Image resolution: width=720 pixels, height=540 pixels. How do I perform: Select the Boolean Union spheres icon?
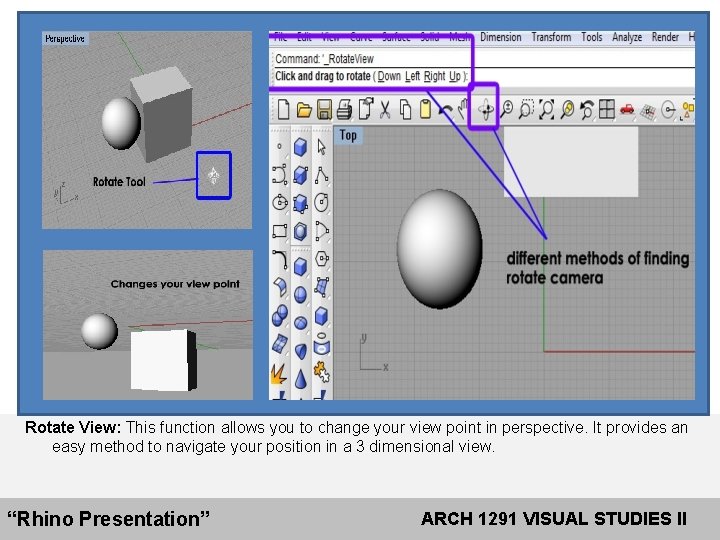pyautogui.click(x=280, y=316)
